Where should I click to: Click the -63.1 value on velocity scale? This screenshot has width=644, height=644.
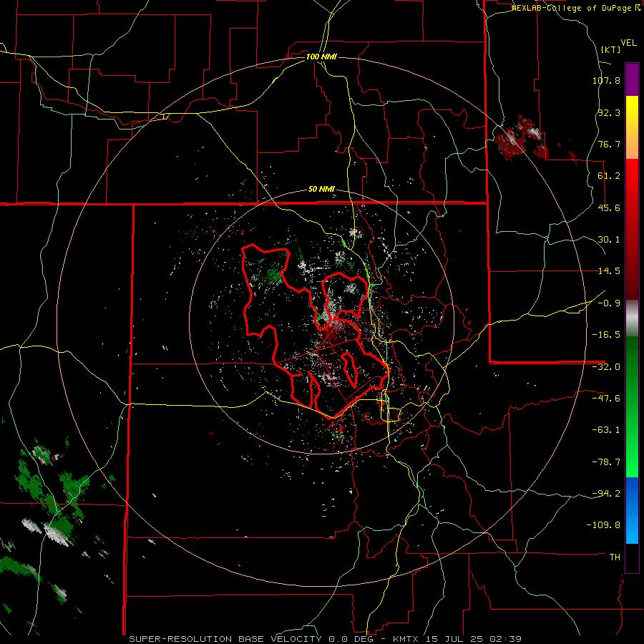606,430
